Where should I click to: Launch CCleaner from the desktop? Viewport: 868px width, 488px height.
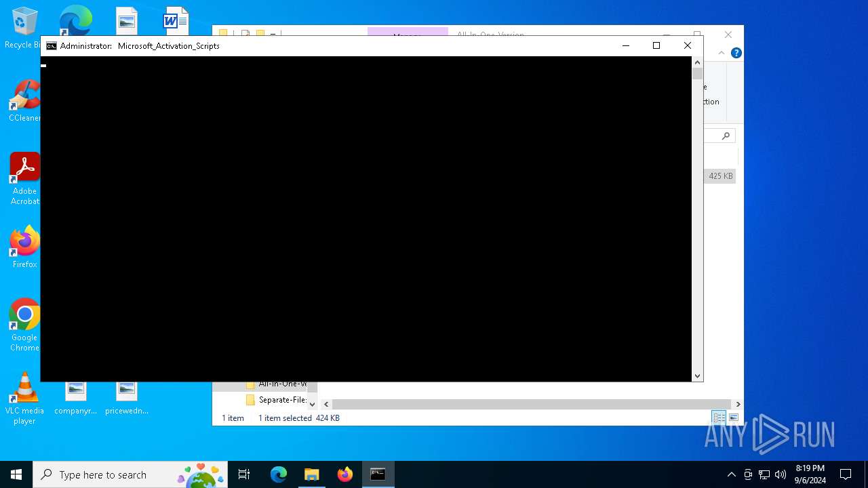pyautogui.click(x=24, y=100)
